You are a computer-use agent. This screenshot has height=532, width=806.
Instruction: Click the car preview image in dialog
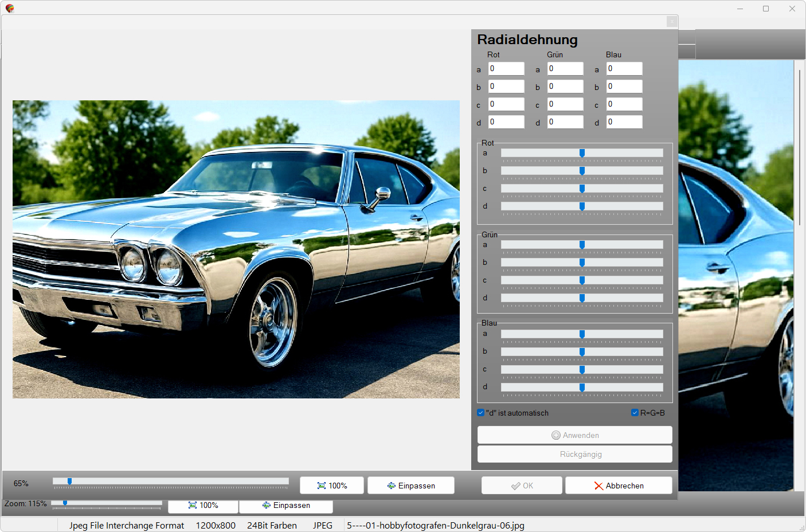tap(236, 249)
